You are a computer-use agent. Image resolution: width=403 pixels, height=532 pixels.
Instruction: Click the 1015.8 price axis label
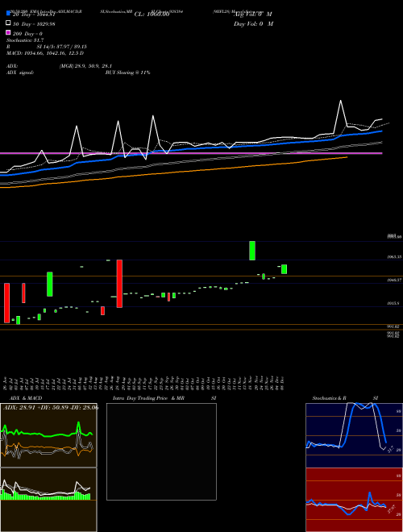pyautogui.click(x=394, y=303)
